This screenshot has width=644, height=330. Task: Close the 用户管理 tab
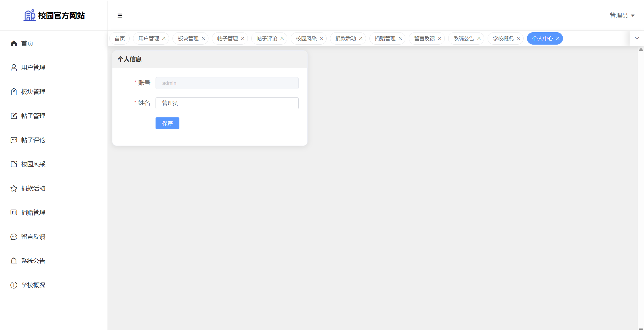coord(164,39)
